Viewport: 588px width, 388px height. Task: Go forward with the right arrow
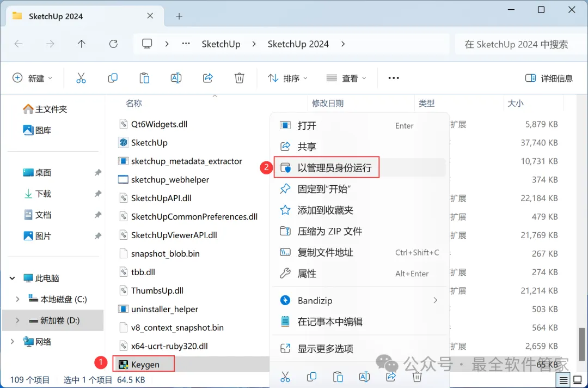(x=50, y=44)
